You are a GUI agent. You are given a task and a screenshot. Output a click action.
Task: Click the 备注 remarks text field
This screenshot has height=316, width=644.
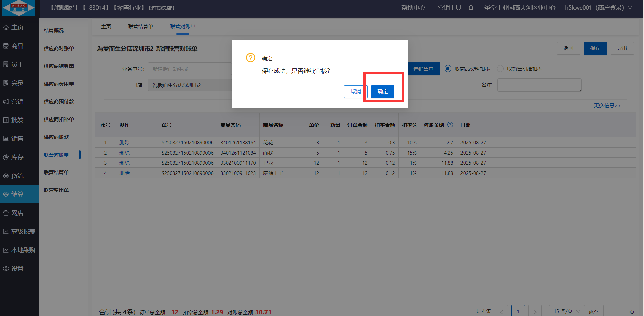[x=539, y=85]
